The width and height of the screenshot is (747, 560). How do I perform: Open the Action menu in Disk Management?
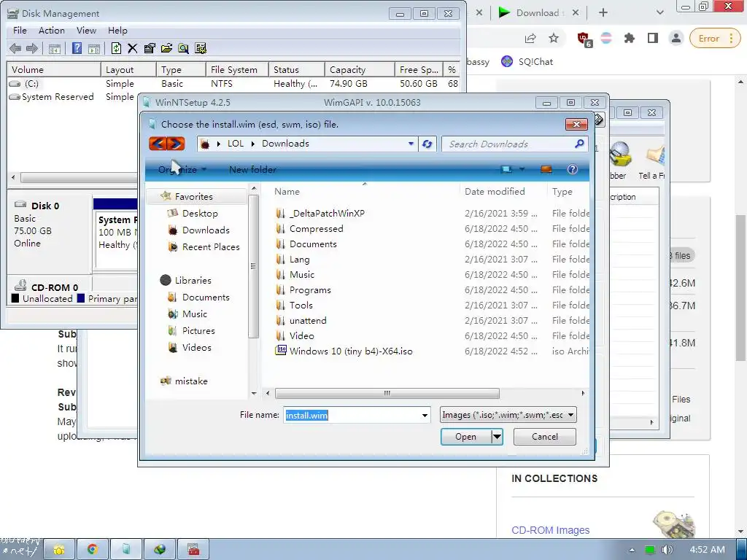point(52,31)
